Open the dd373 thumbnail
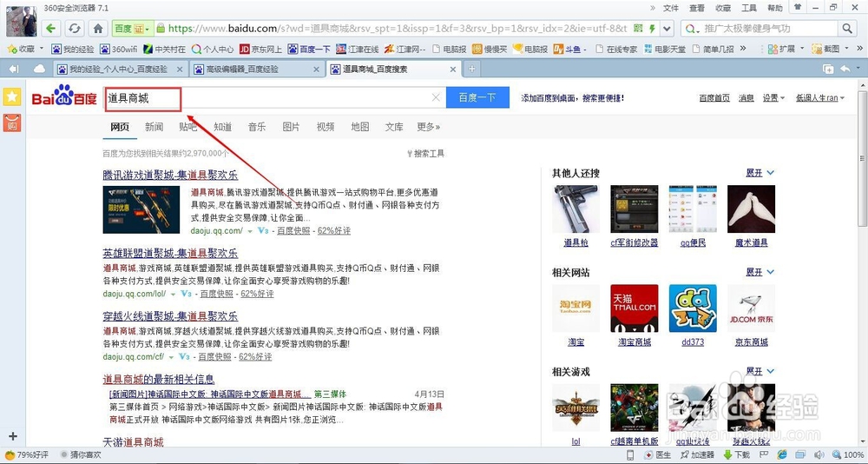The width and height of the screenshot is (868, 464). (693, 308)
